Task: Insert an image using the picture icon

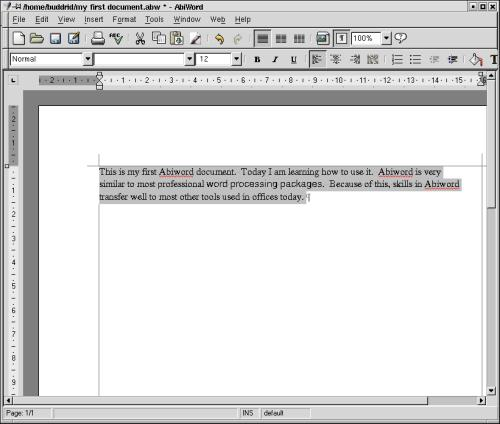Action: pos(322,39)
